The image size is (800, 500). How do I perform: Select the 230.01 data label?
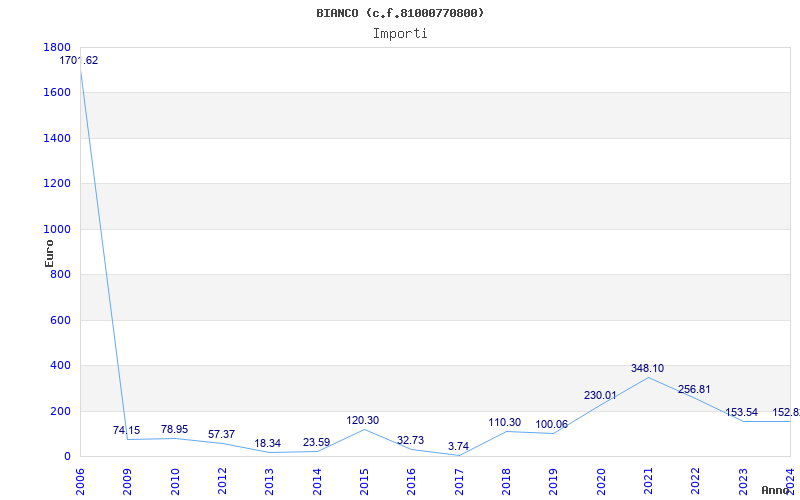[600, 395]
